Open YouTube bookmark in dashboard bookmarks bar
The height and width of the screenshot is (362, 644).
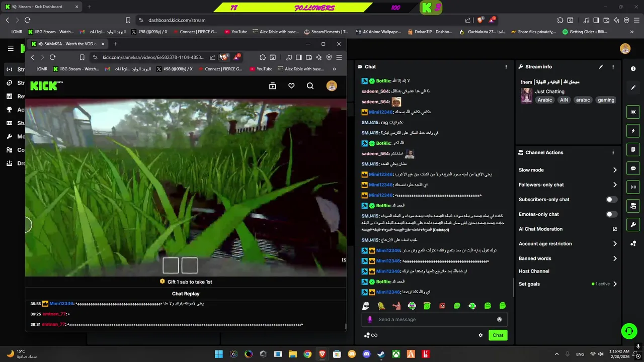[235, 32]
